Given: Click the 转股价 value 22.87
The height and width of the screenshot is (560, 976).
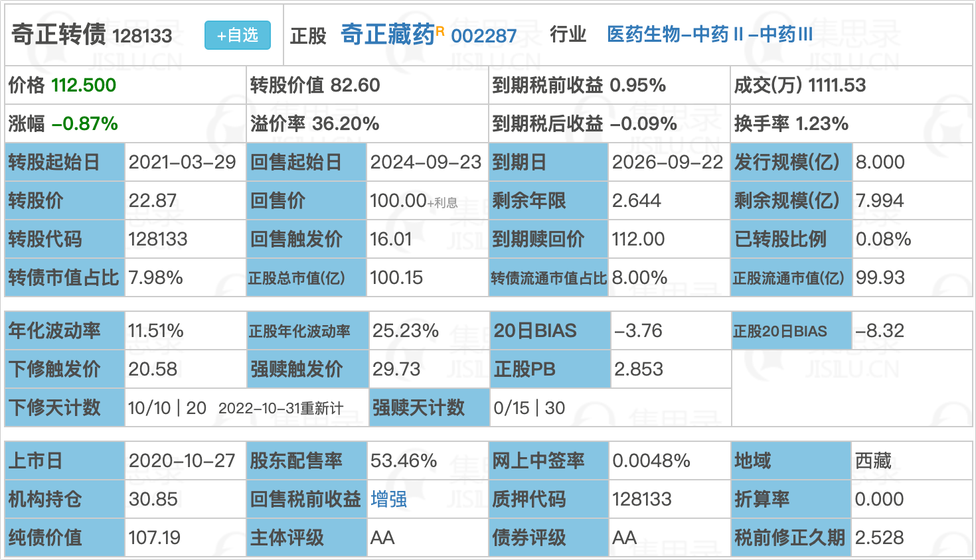Looking at the screenshot, I should [x=153, y=200].
